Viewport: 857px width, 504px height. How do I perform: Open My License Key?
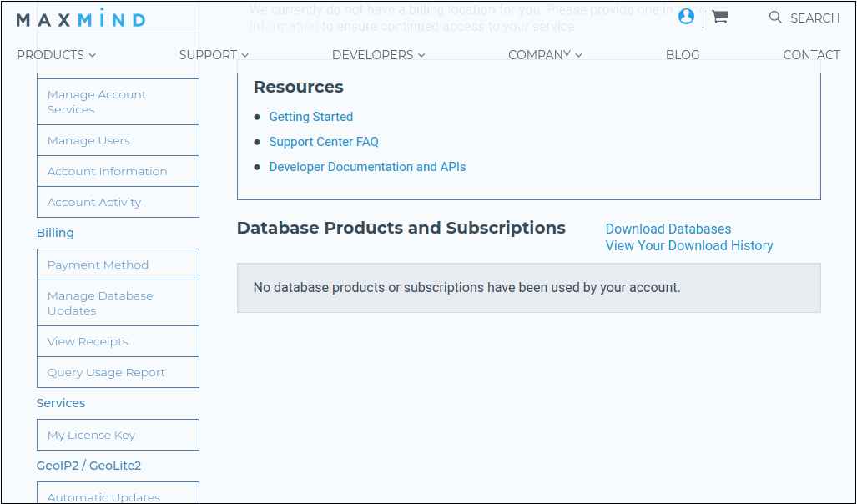coord(118,435)
